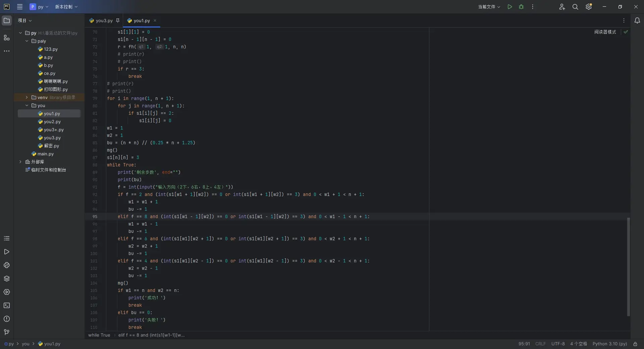
Task: Click the editor vertical scrollbar thumb
Action: [x=628, y=267]
